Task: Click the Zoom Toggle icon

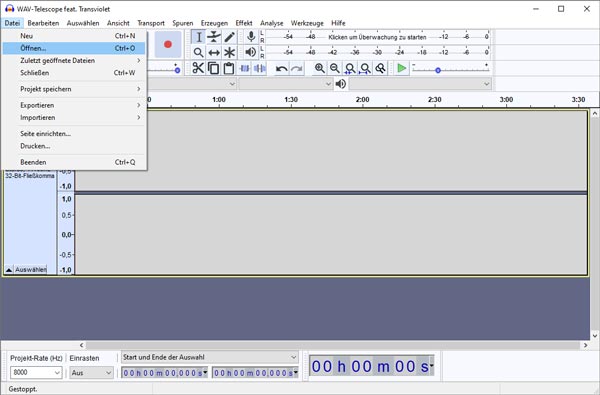Action: [380, 68]
